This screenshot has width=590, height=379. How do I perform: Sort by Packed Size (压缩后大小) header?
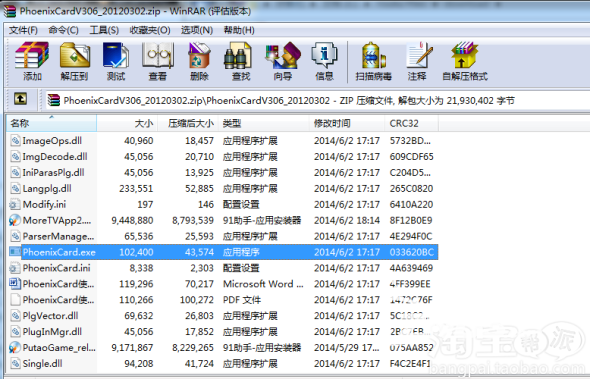click(188, 123)
